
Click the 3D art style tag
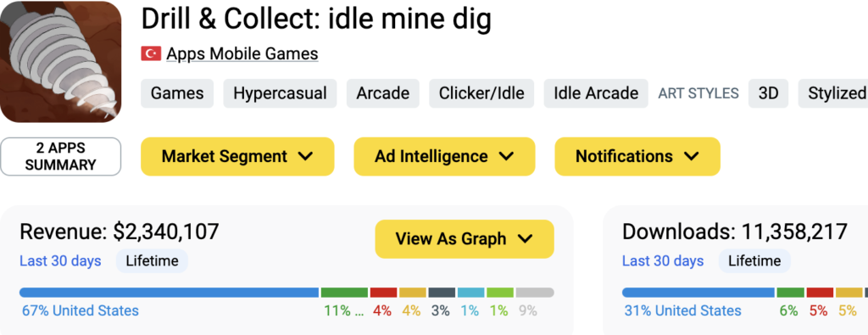tap(768, 93)
